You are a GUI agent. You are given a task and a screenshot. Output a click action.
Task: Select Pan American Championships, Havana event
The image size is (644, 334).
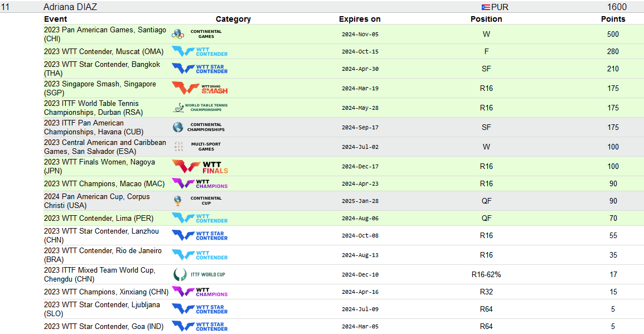[94, 127]
